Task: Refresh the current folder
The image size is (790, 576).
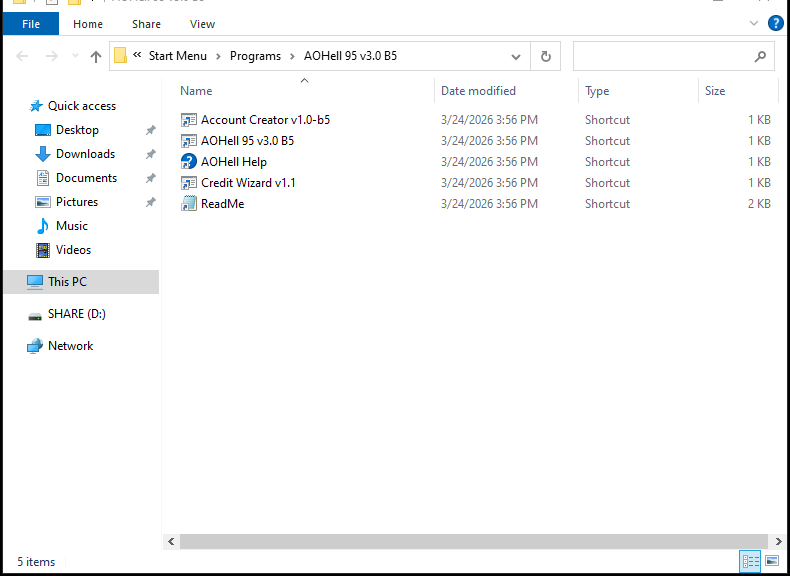Action: tap(545, 56)
